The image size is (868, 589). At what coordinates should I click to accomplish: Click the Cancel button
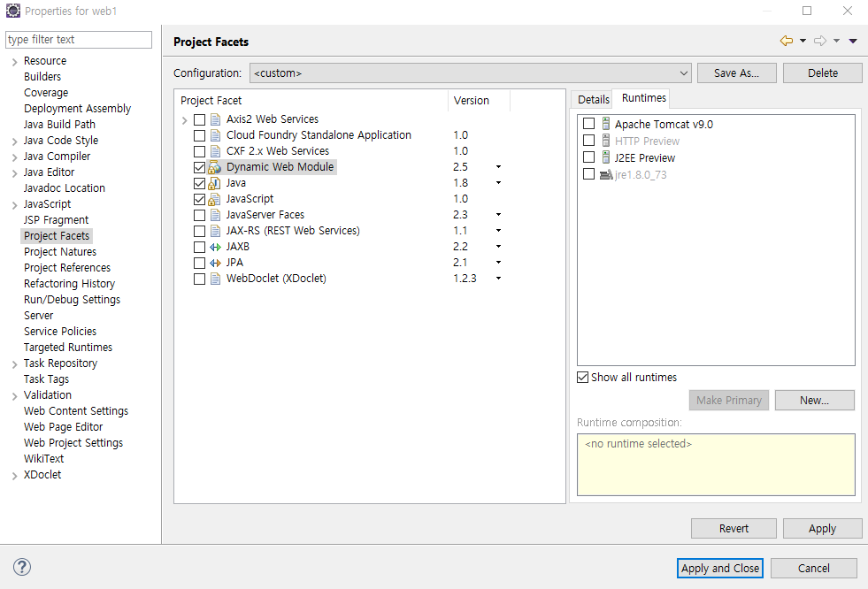click(813, 568)
